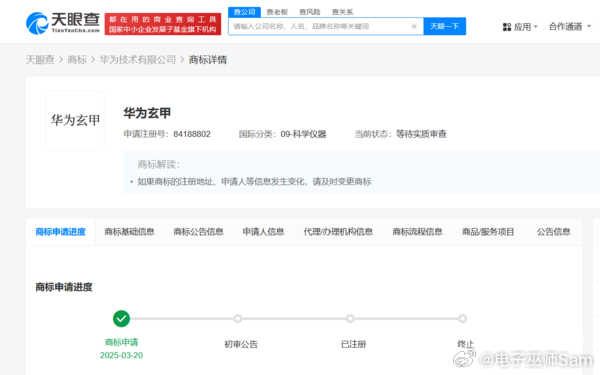Select the 初审公告 progress circle

(238, 318)
